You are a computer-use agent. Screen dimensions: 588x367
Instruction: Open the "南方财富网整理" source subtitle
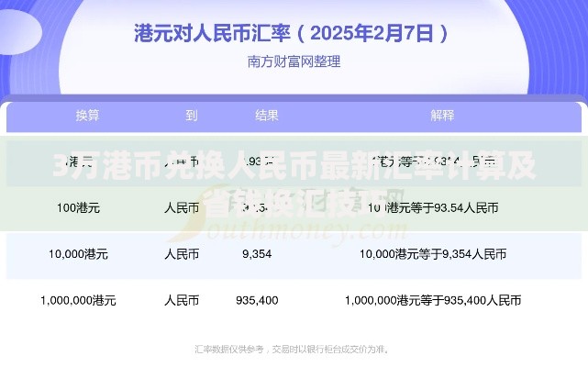(294, 61)
